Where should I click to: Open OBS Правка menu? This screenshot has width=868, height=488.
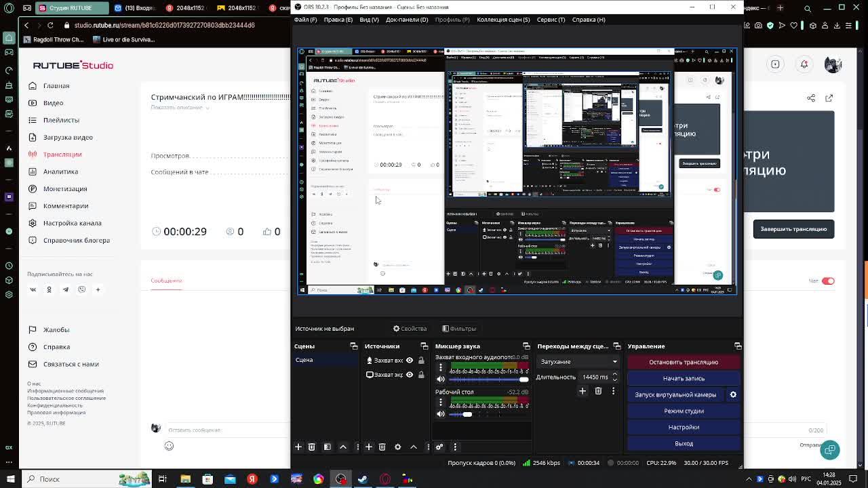pos(338,20)
